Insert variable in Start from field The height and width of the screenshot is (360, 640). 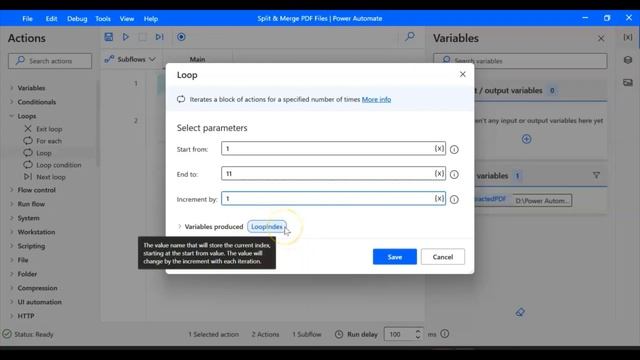click(439, 149)
